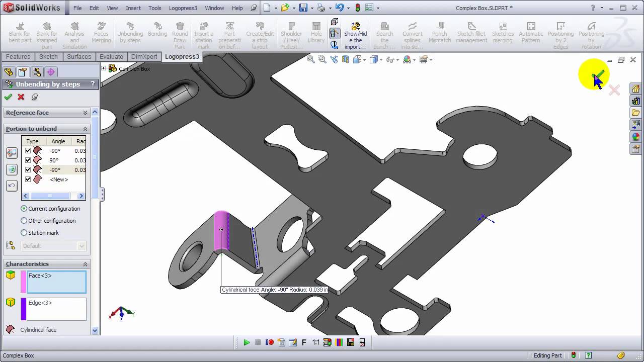Click the red Cancel X in the property panel
The image size is (644, 362).
coord(21,97)
